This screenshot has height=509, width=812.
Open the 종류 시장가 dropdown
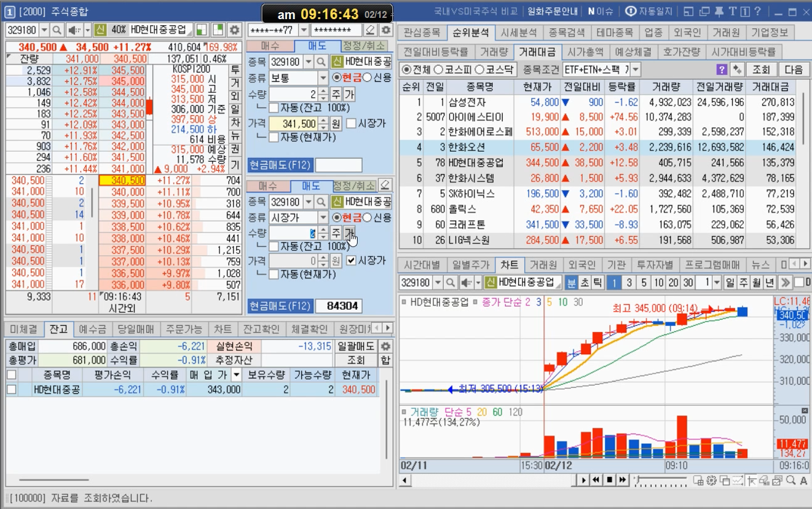[x=323, y=217]
